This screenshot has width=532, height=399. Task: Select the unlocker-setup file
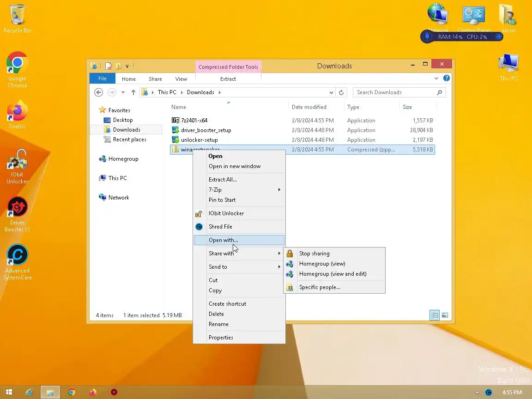(302, 140)
